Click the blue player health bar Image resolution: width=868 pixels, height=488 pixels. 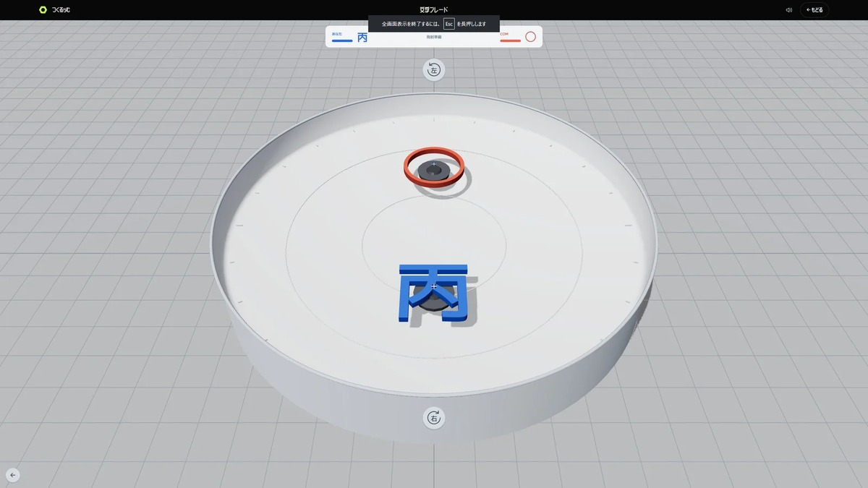pos(342,40)
